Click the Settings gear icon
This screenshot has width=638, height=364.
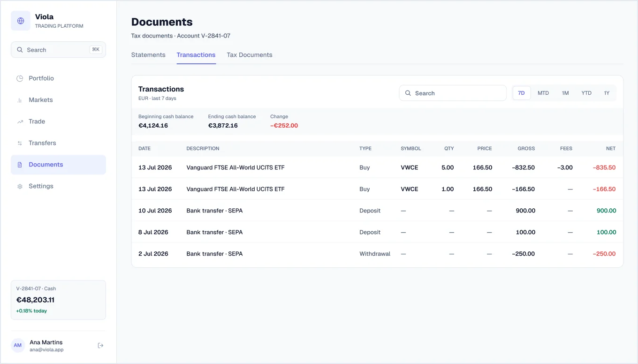pos(20,186)
